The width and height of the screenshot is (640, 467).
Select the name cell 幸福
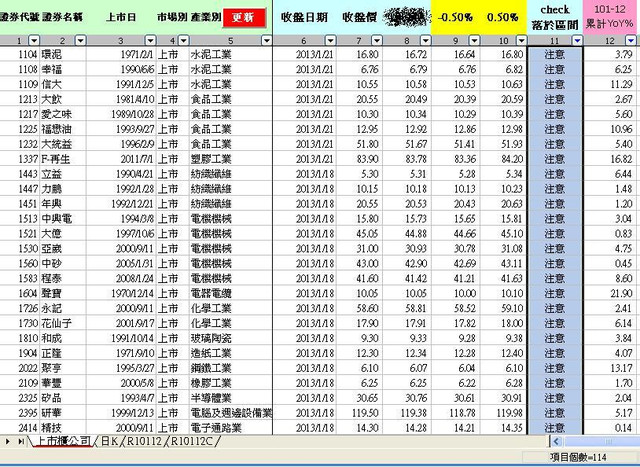(x=63, y=69)
